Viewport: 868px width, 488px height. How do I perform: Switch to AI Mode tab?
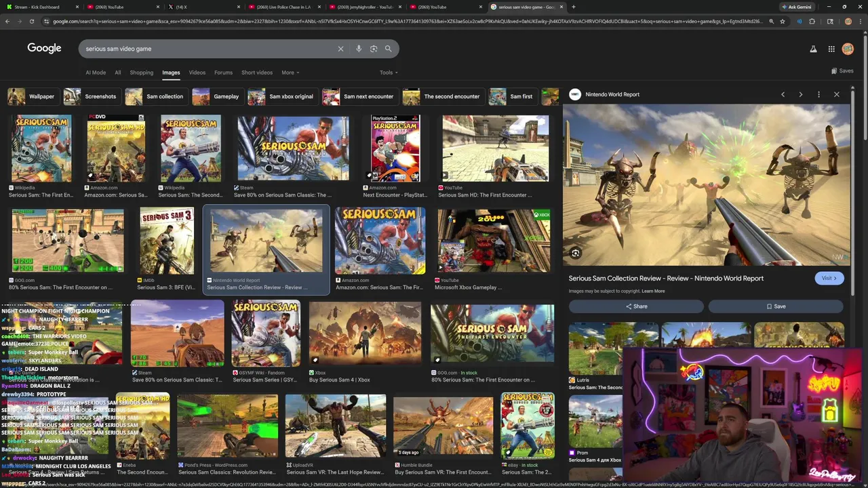coord(96,73)
